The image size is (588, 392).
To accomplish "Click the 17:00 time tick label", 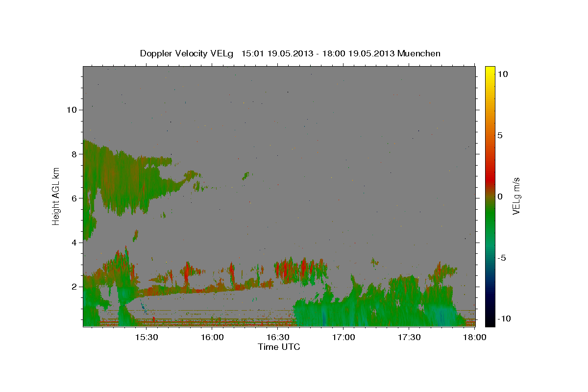I will (343, 338).
